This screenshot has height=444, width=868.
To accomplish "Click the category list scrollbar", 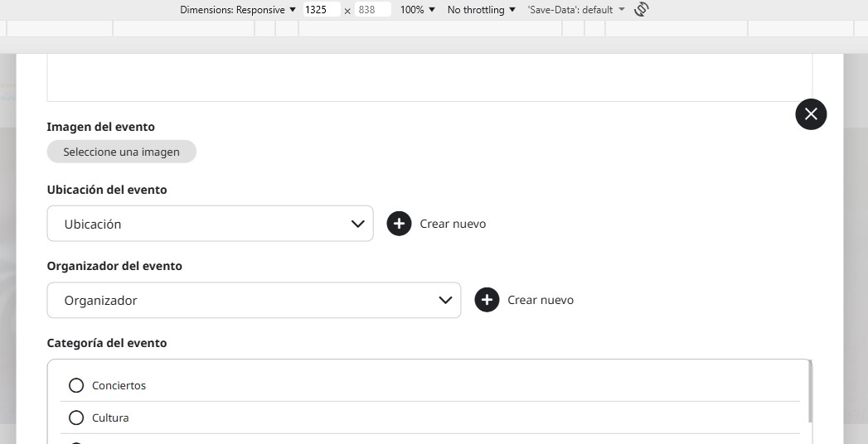I will (809, 391).
